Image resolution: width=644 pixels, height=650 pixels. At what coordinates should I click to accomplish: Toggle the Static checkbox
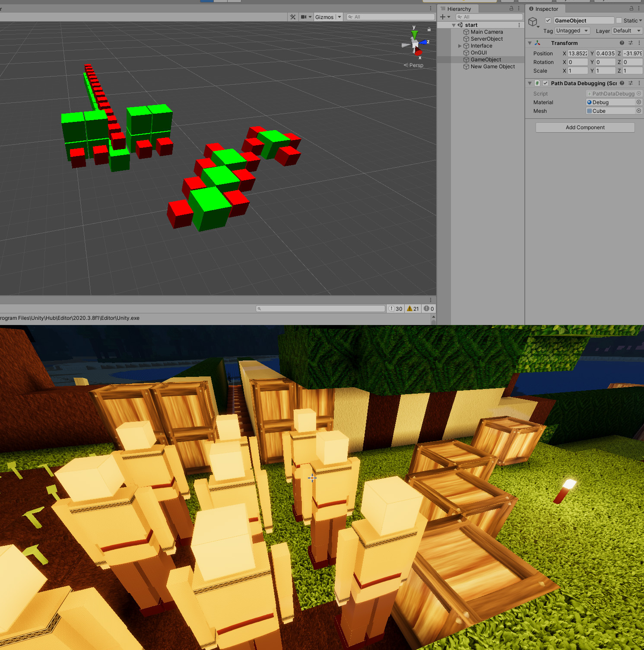[619, 20]
